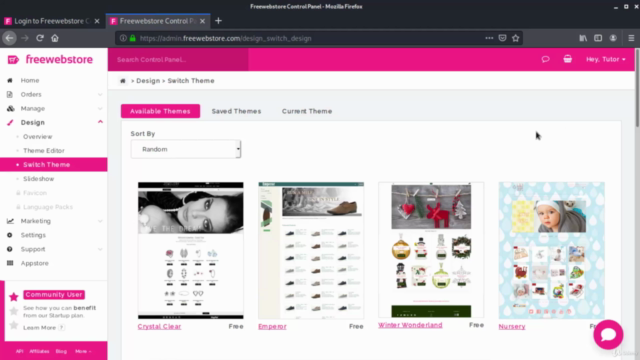Open Theme Editor in sidebar
The height and width of the screenshot is (360, 640).
44,151
